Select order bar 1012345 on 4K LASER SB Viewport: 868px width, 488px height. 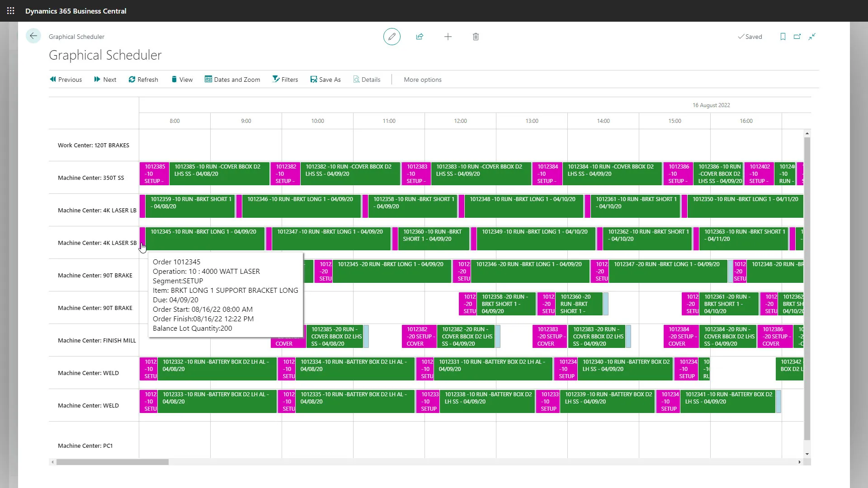click(204, 239)
